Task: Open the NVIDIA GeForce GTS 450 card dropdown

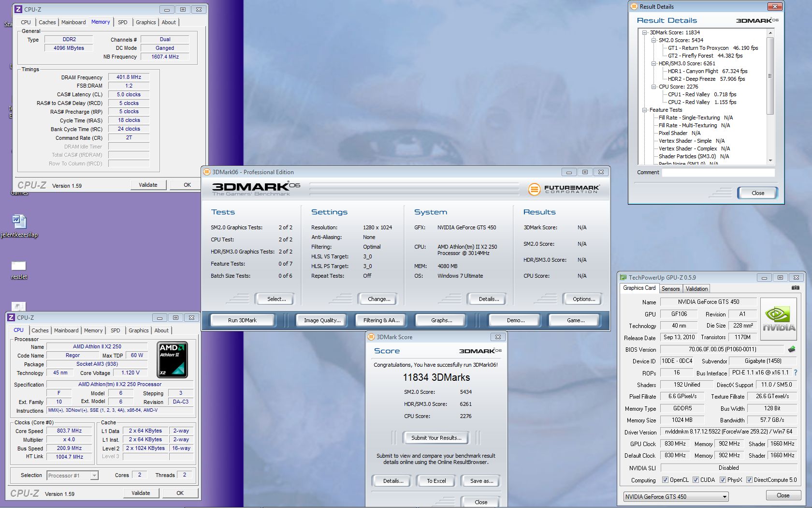Action: 676,497
